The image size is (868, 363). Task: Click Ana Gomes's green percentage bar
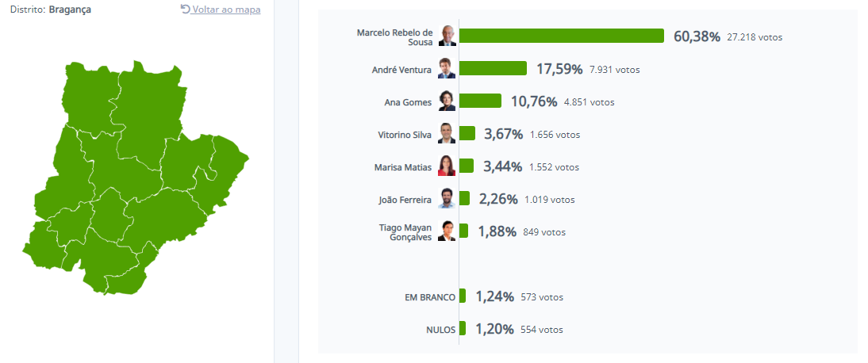click(x=480, y=101)
